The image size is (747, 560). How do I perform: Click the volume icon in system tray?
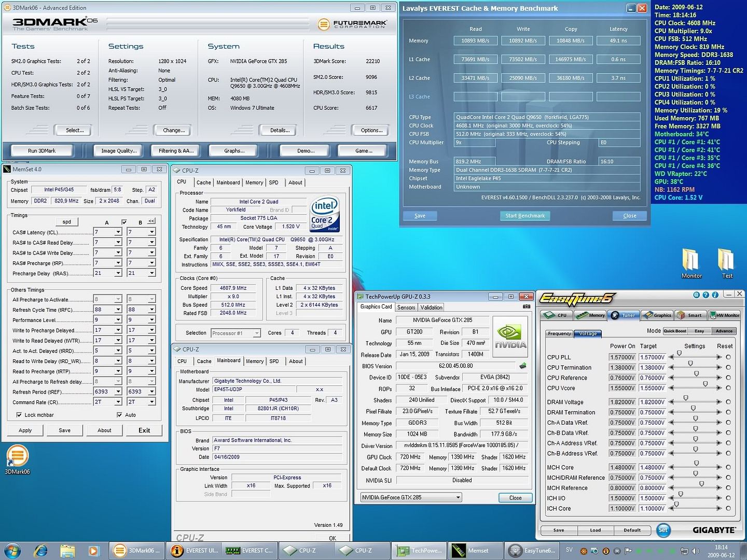click(x=696, y=551)
